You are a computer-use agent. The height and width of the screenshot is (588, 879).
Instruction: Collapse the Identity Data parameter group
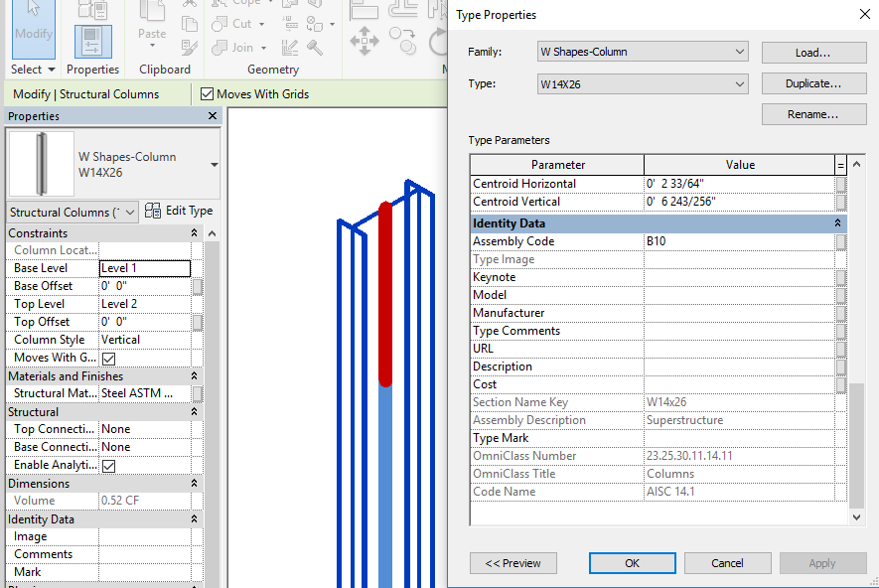coord(836,223)
